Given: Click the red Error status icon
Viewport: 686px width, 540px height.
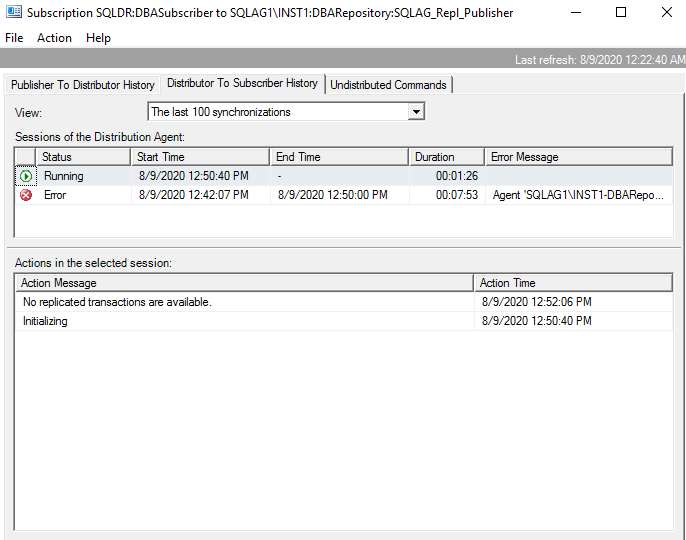Looking at the screenshot, I should point(25,195).
